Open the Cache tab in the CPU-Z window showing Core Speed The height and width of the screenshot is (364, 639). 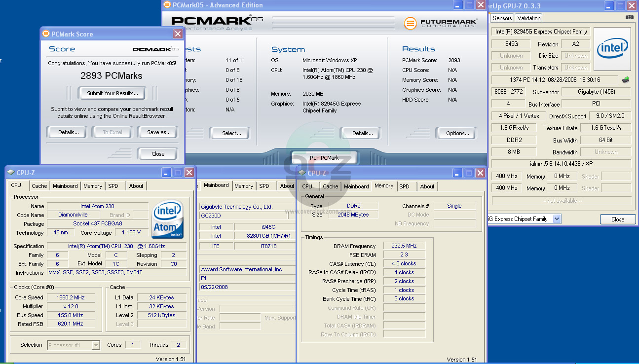pos(39,186)
